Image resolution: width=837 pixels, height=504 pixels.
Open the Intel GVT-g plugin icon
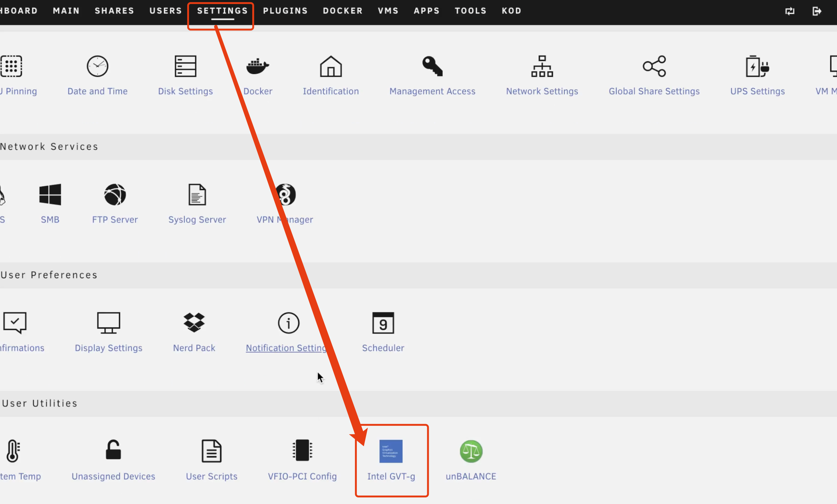[391, 451]
